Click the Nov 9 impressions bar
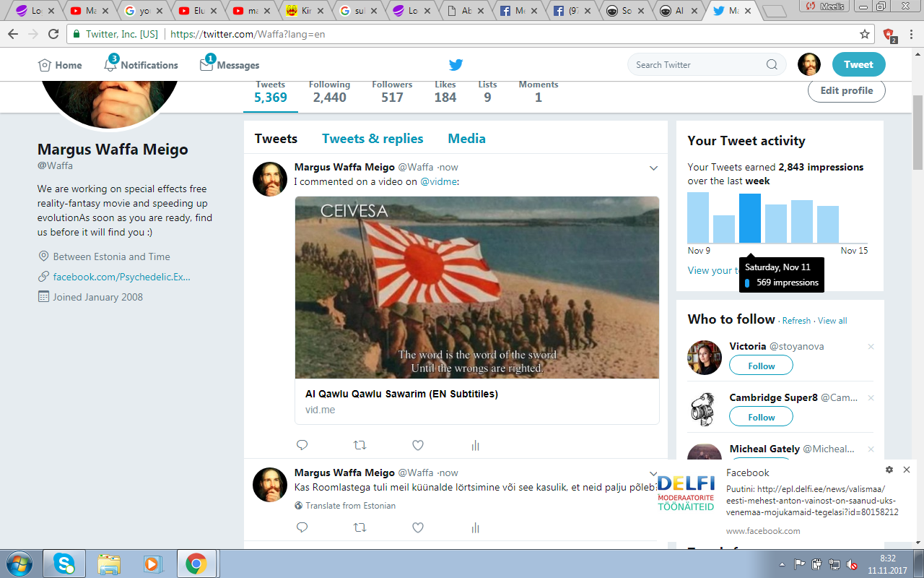Viewport: 924px width, 578px height. pos(698,217)
